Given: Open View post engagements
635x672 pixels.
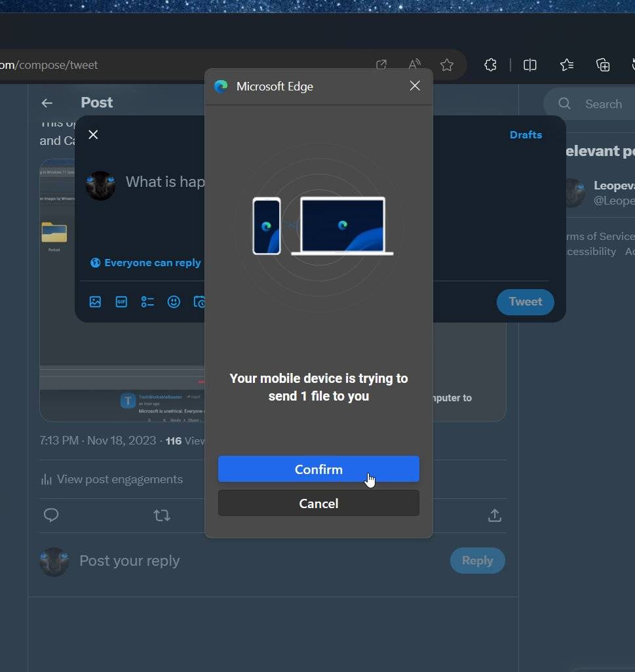Looking at the screenshot, I should pyautogui.click(x=112, y=479).
